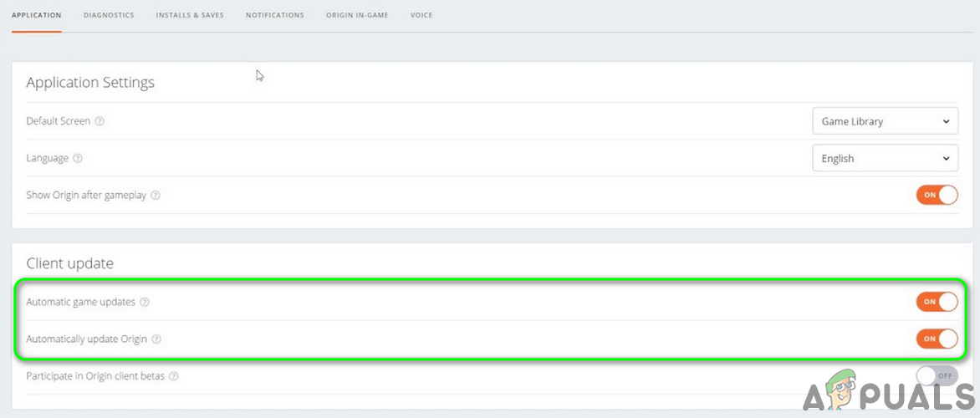Switch to the Diagnostics tab
Screen dimensions: 980x418
[x=109, y=15]
